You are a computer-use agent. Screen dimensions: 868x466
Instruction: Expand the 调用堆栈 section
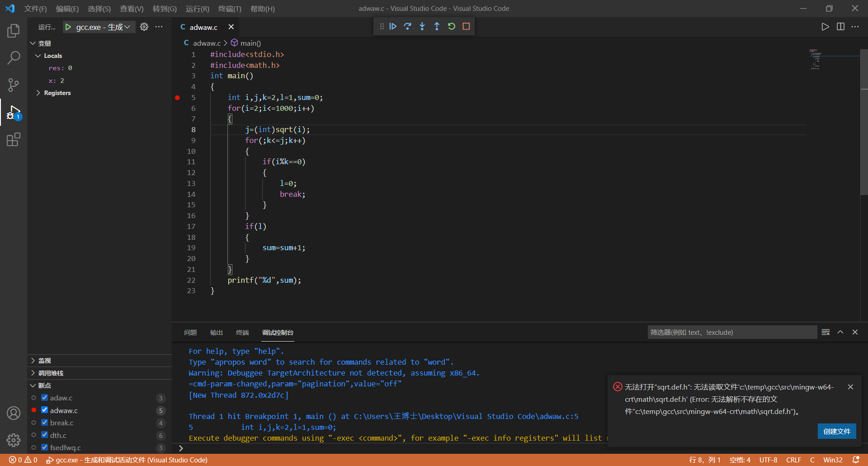33,373
